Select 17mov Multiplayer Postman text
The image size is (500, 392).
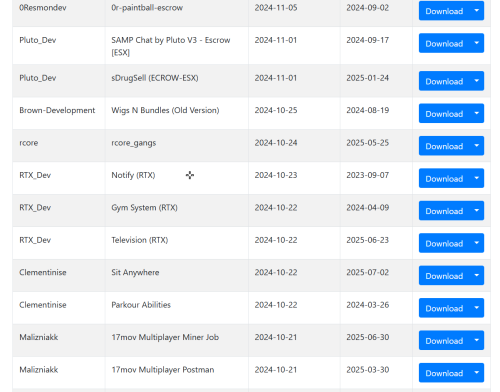coord(163,370)
